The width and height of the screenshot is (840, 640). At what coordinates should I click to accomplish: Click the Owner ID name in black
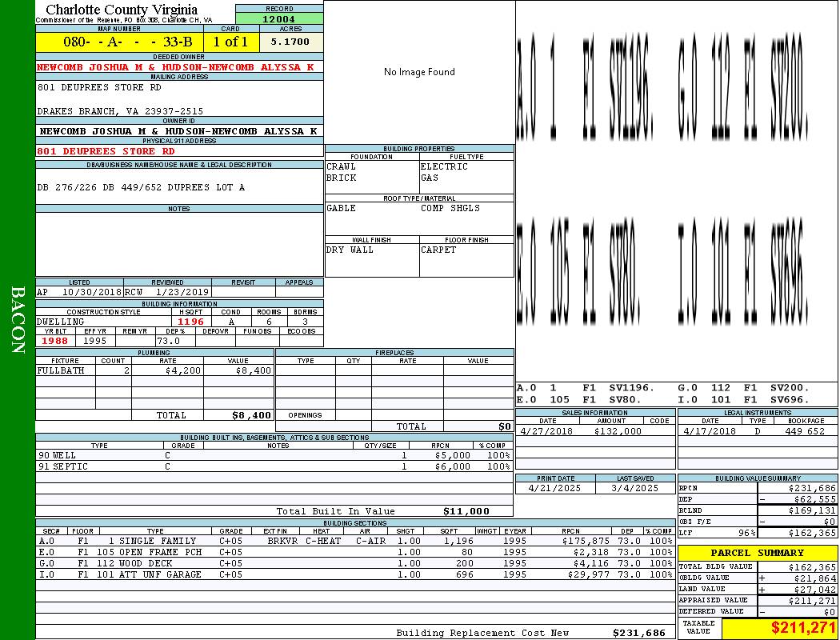click(x=178, y=131)
